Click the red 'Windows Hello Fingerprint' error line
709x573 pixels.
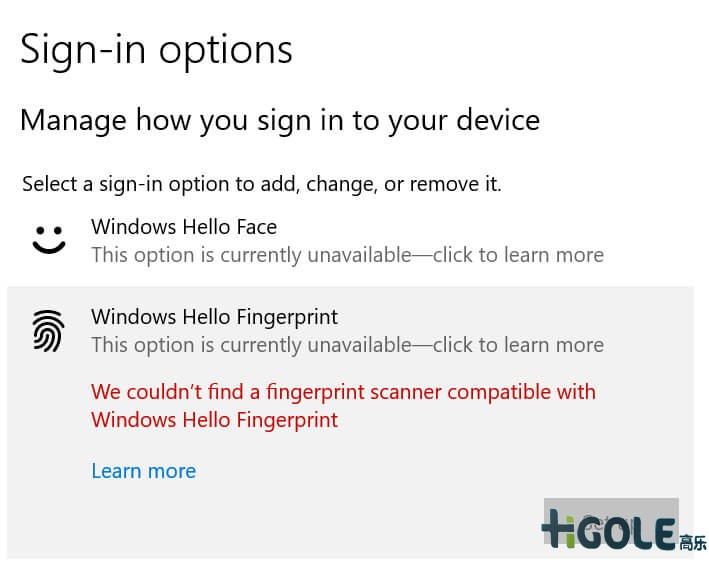[214, 420]
